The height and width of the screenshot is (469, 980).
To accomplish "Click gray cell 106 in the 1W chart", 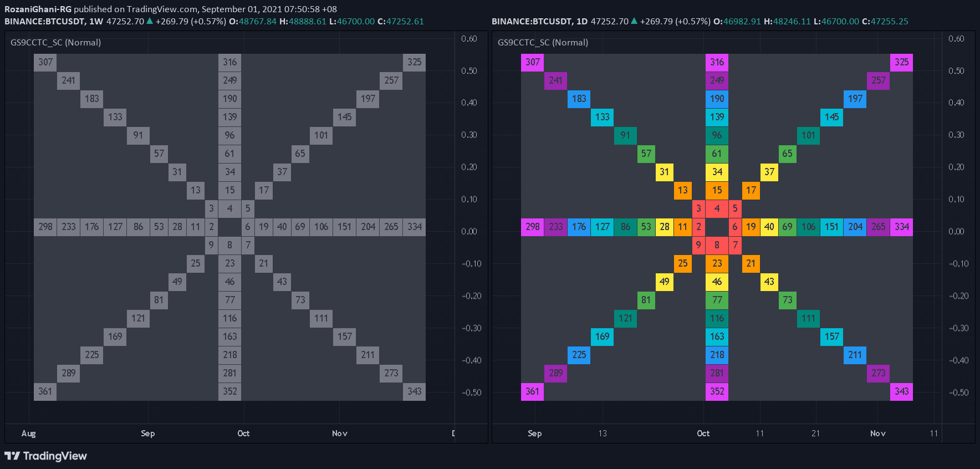I will point(321,227).
